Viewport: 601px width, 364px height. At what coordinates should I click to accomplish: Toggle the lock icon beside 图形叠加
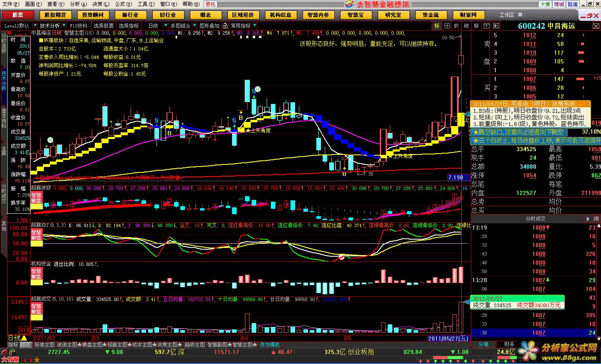pos(225,25)
